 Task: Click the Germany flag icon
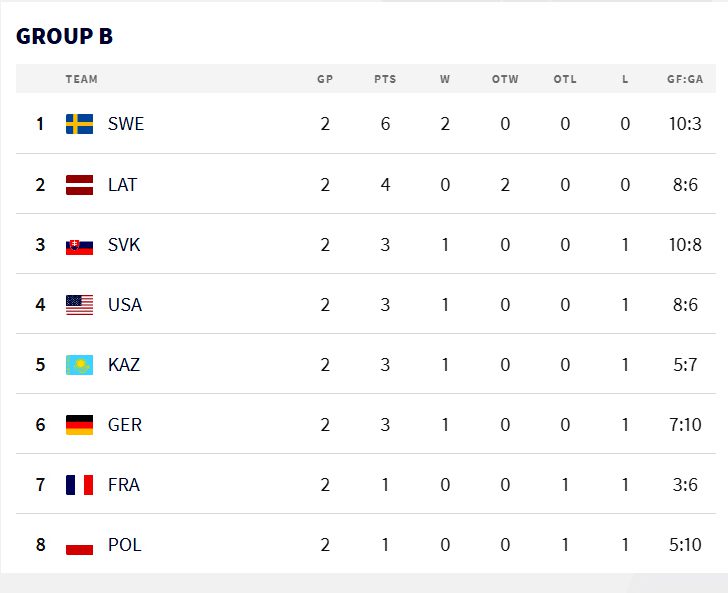pos(79,424)
